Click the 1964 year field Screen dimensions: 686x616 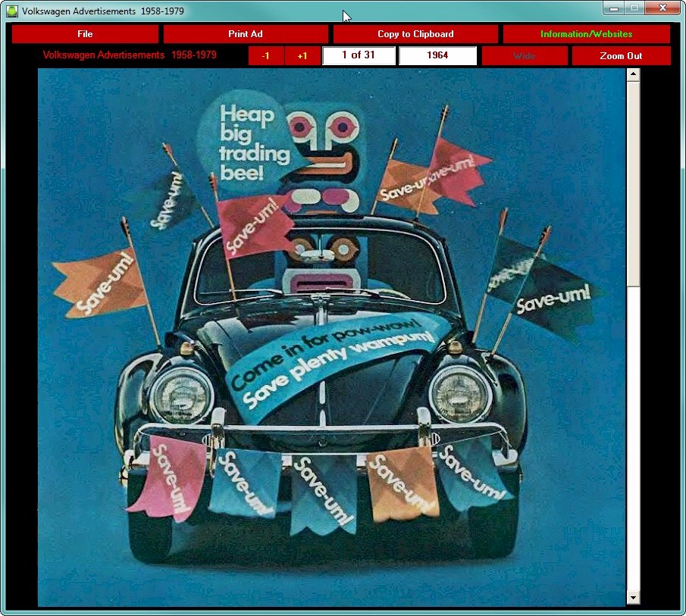click(437, 55)
